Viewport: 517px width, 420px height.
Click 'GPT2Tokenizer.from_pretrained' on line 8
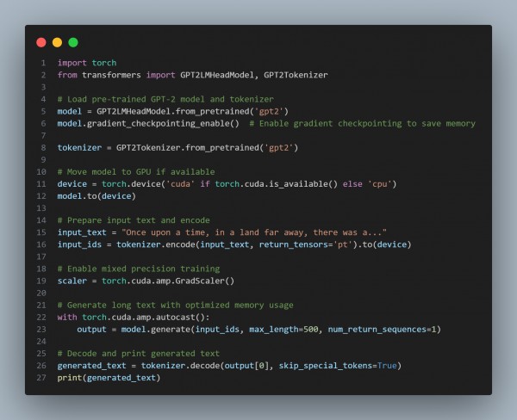click(188, 147)
